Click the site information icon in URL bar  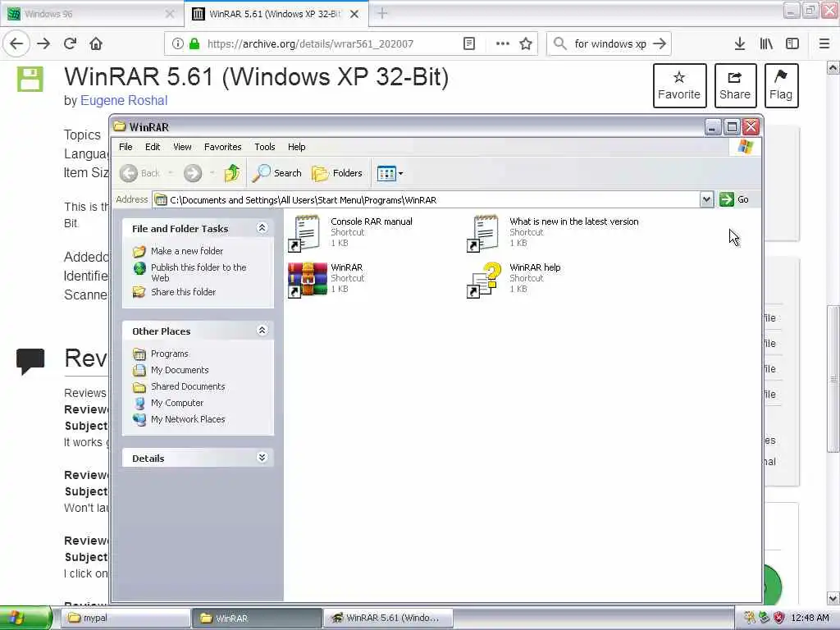coord(178,44)
